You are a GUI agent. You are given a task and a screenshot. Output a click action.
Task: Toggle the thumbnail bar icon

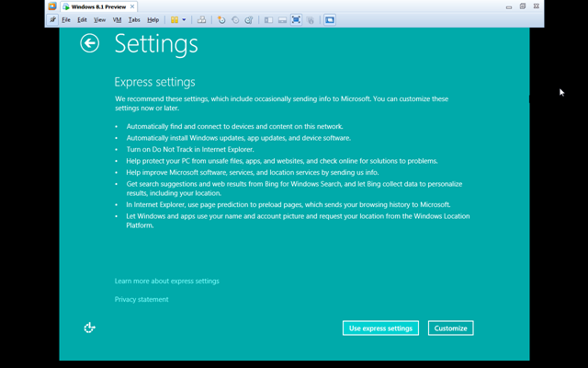coord(282,20)
